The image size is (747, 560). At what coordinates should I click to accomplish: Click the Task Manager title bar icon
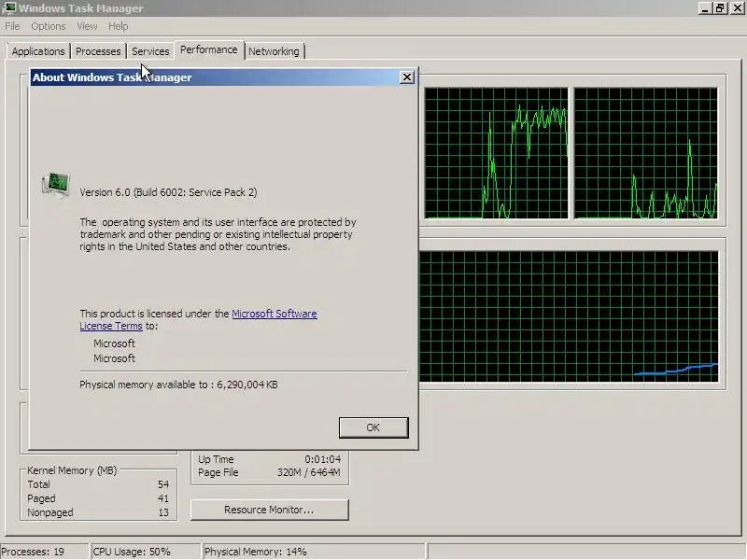(8, 7)
